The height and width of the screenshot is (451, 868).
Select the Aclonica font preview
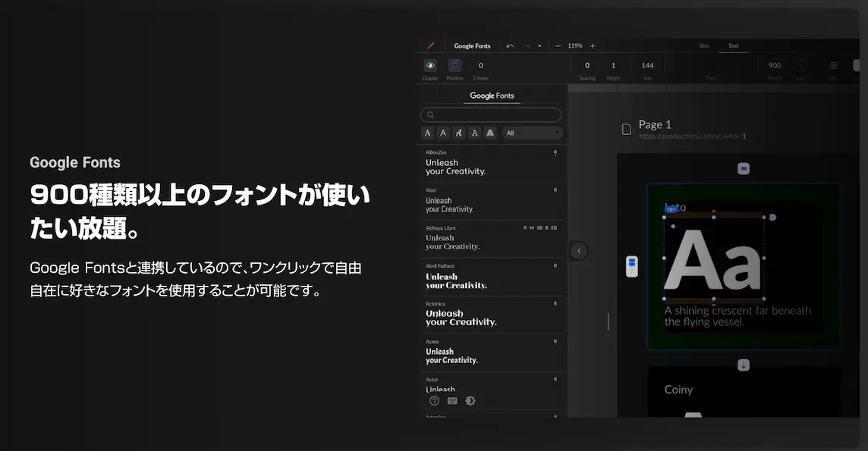point(461,318)
